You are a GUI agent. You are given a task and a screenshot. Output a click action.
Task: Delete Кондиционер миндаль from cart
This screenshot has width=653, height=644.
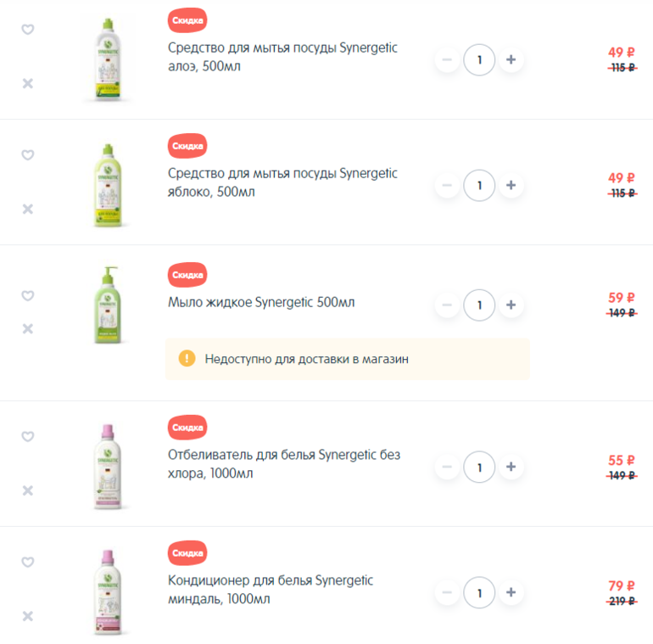pos(27,616)
